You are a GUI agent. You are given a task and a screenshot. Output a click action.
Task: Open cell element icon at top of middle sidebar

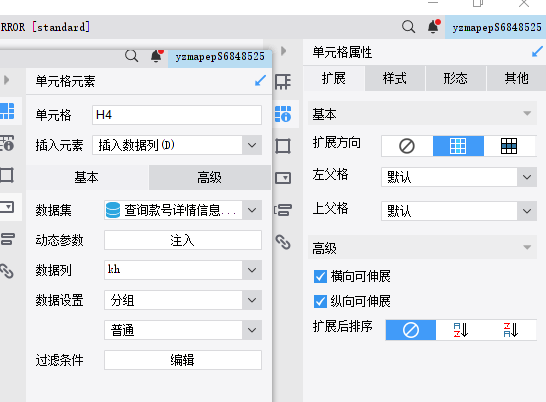[283, 82]
